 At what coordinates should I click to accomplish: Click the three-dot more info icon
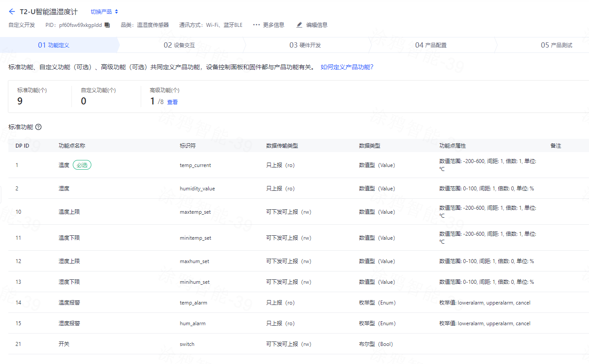pyautogui.click(x=256, y=25)
